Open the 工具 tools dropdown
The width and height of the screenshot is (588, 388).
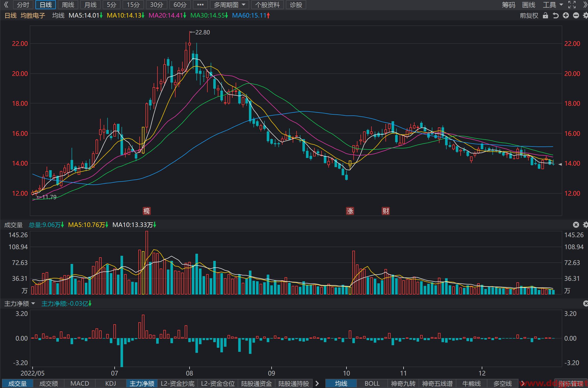coord(553,5)
